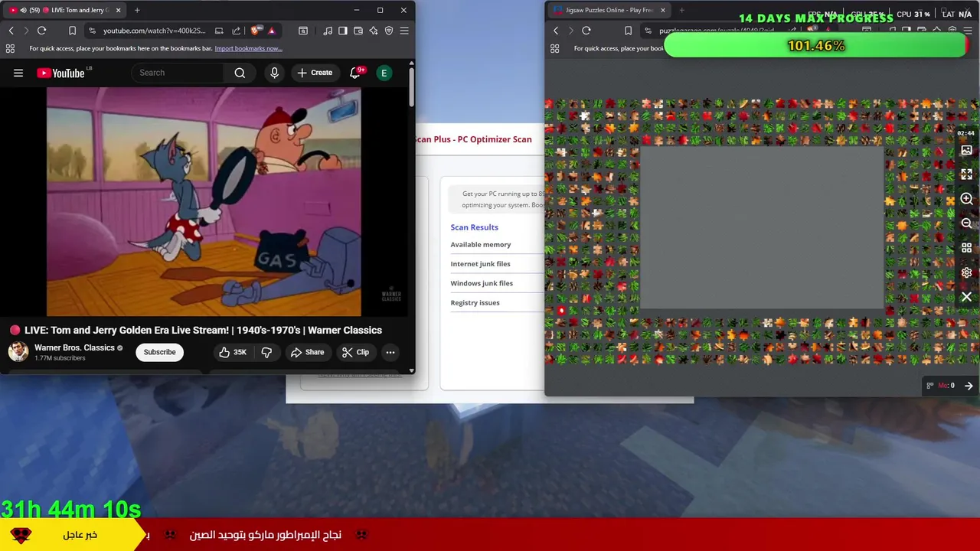Subscribe to Warner Bros. Classics
980x551 pixels.
click(159, 352)
